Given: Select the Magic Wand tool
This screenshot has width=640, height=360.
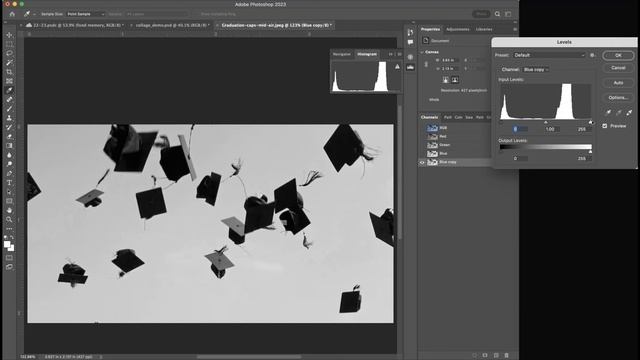Looking at the screenshot, I should click(x=9, y=62).
